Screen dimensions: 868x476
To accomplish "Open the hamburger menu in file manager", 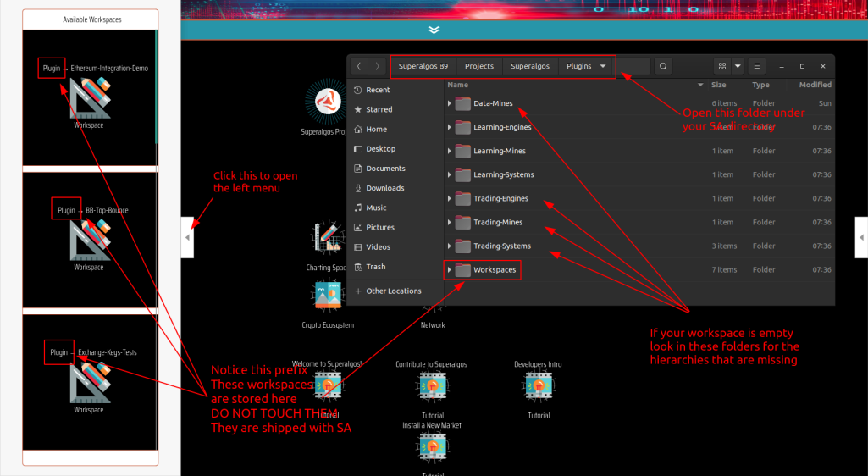I will point(757,66).
